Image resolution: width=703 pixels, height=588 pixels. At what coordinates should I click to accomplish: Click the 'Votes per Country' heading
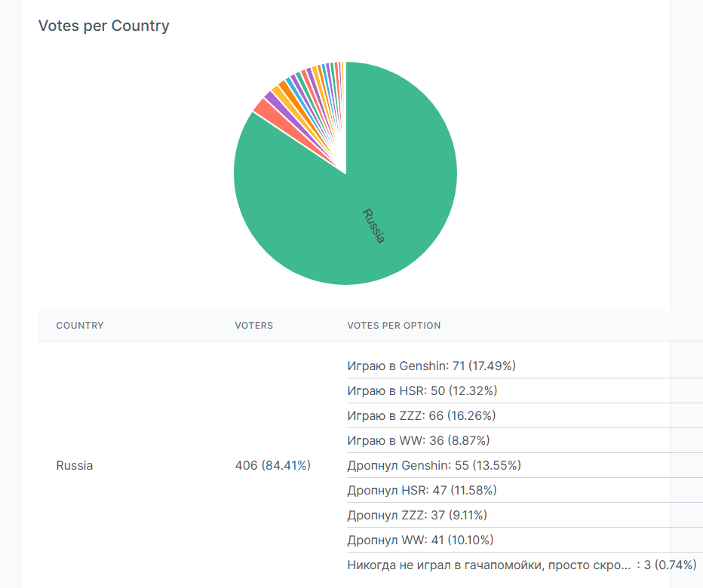104,26
